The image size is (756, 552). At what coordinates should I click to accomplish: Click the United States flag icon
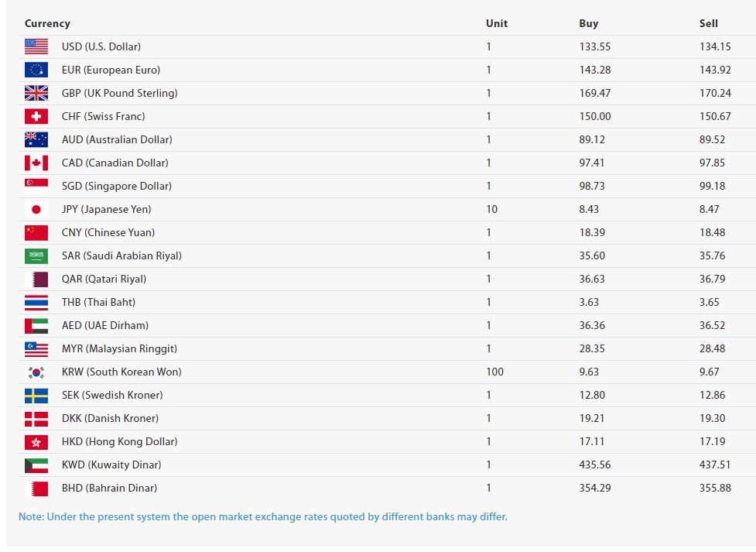click(36, 46)
